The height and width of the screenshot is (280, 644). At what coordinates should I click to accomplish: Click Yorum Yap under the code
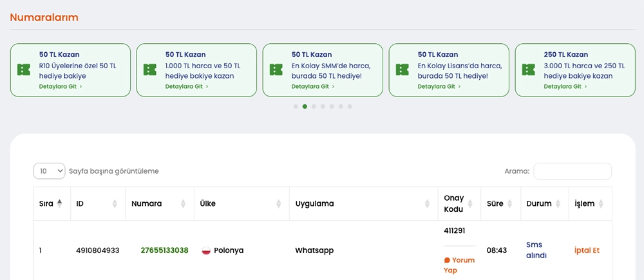tap(459, 265)
